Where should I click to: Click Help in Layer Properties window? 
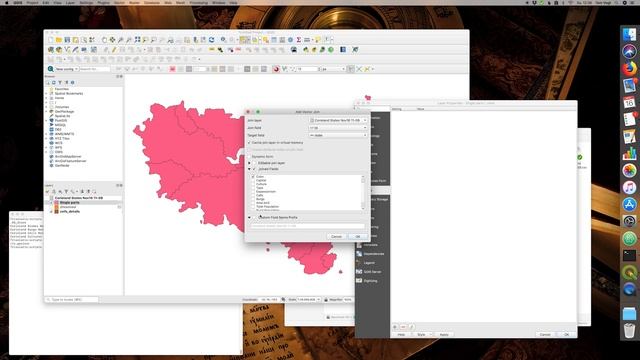pyautogui.click(x=401, y=335)
